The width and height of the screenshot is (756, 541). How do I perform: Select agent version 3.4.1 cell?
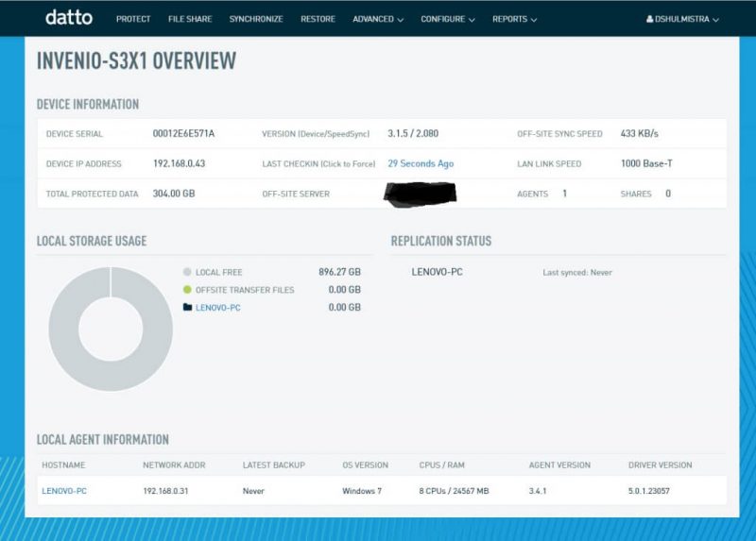coord(537,490)
